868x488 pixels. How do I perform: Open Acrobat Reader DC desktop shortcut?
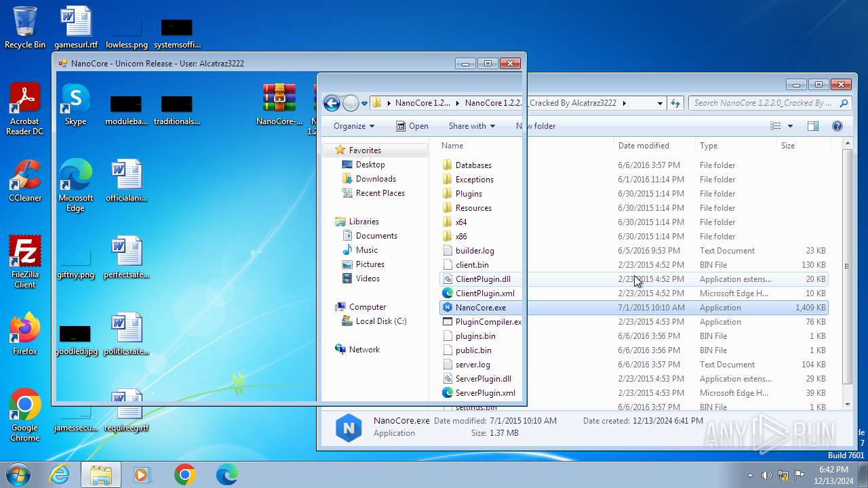(25, 108)
